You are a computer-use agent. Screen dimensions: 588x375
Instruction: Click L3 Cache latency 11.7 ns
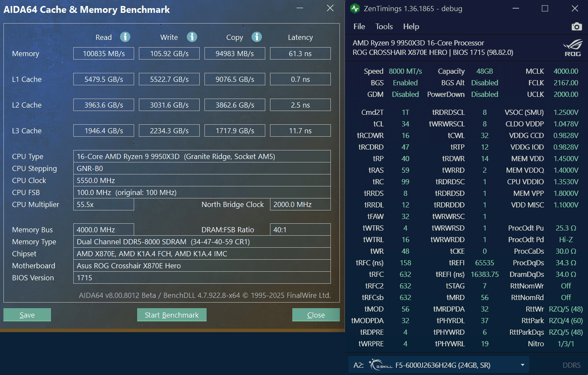point(300,131)
